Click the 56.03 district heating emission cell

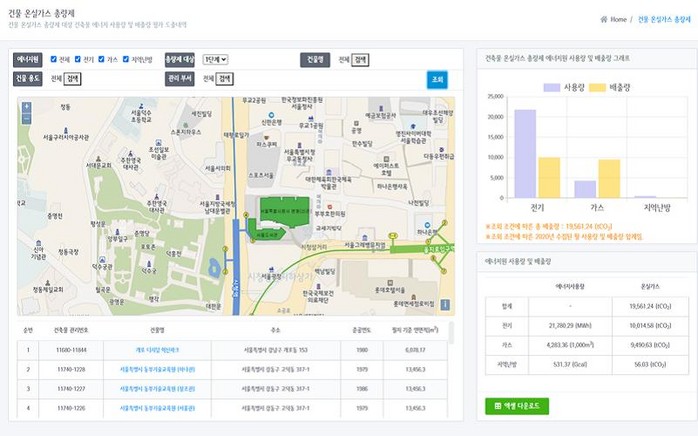coord(650,364)
